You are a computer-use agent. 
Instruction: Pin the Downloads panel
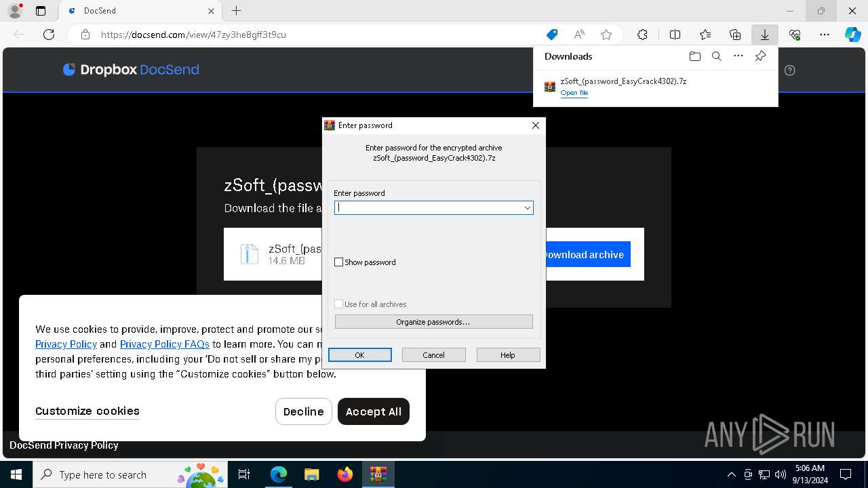[x=761, y=56]
